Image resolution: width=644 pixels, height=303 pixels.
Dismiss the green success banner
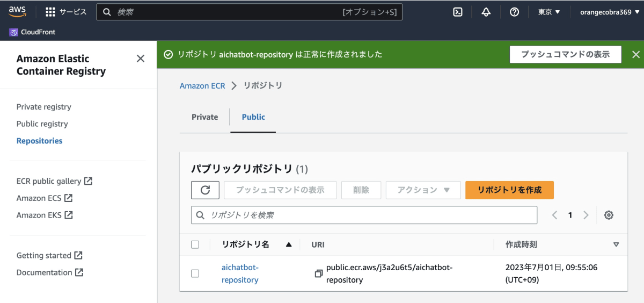(636, 54)
